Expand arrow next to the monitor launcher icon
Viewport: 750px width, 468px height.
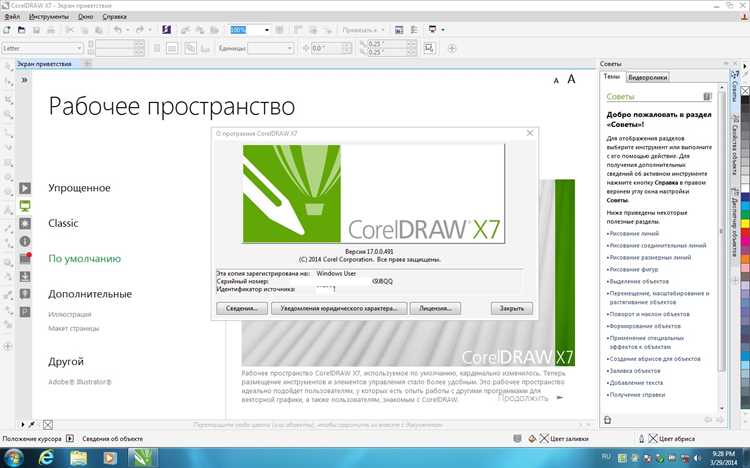pos(443,30)
